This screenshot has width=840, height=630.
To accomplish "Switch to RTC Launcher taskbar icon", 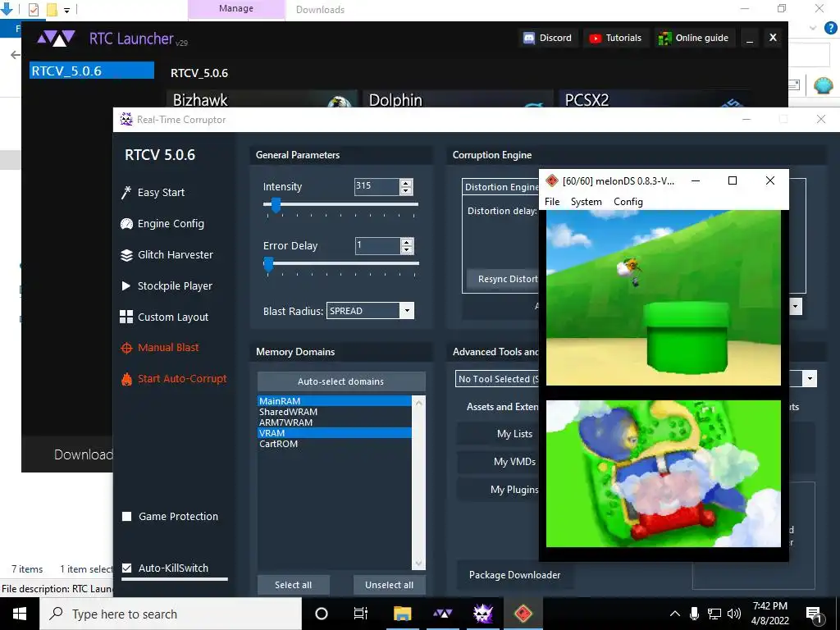I will pos(442,614).
